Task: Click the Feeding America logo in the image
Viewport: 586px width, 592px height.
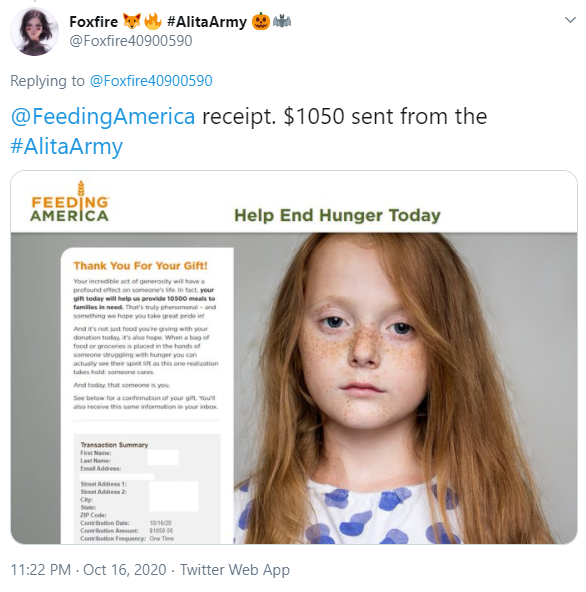Action: point(70,202)
